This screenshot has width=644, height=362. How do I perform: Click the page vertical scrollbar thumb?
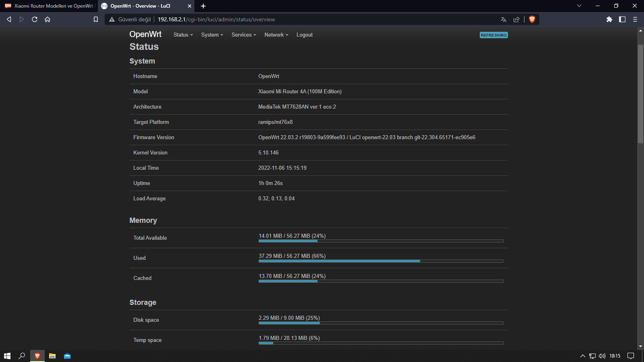(x=640, y=94)
